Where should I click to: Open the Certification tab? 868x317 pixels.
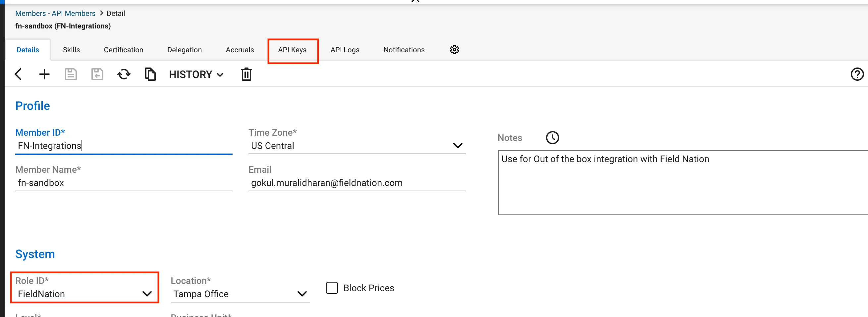(123, 50)
